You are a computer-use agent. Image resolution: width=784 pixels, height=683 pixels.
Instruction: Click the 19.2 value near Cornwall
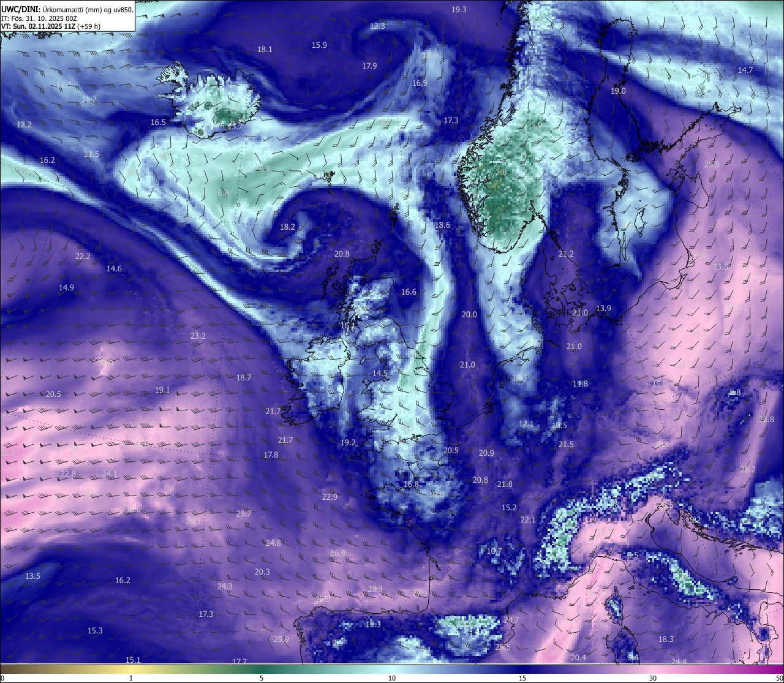click(348, 442)
